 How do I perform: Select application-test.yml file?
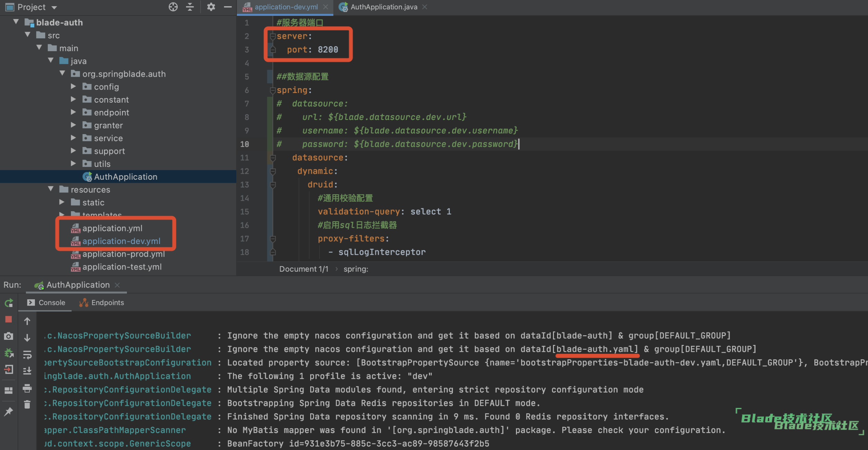118,267
